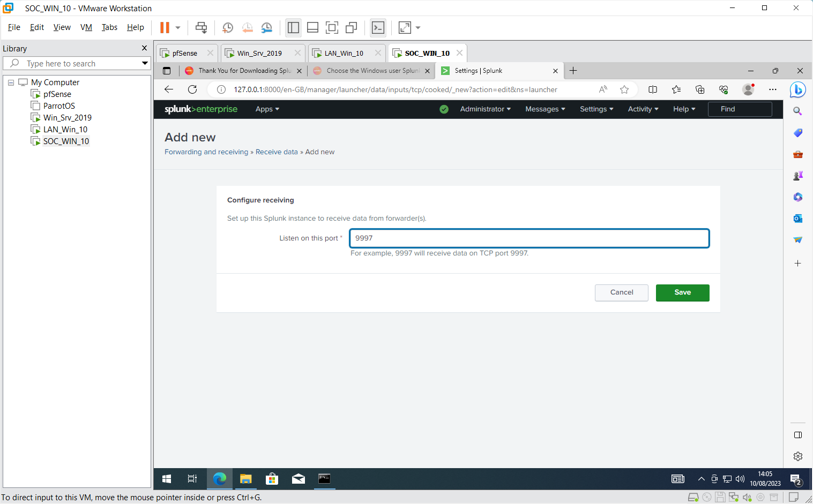Take a VM snapshot icon
Image resolution: width=813 pixels, height=504 pixels.
coord(228,27)
